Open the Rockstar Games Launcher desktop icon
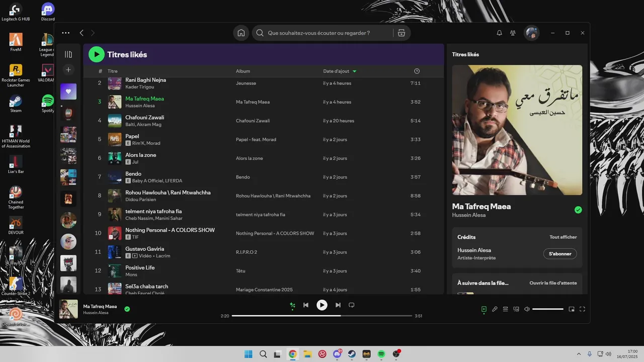Screen dimensions: 644x362 16,75
